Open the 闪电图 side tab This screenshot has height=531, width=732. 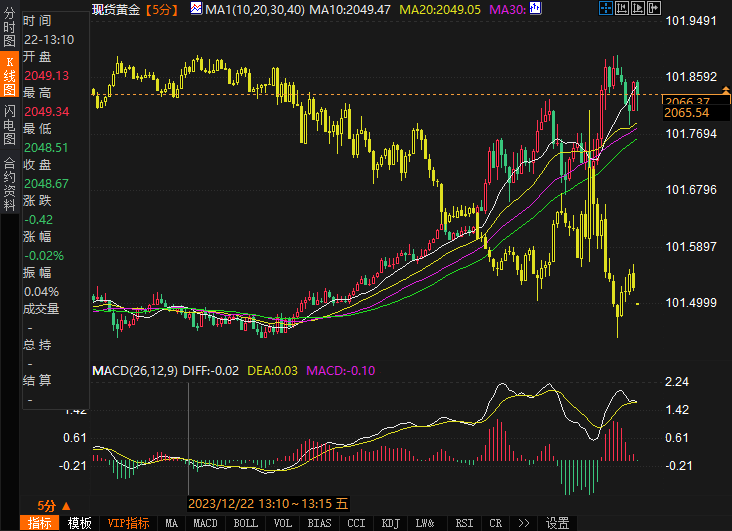tap(9, 125)
